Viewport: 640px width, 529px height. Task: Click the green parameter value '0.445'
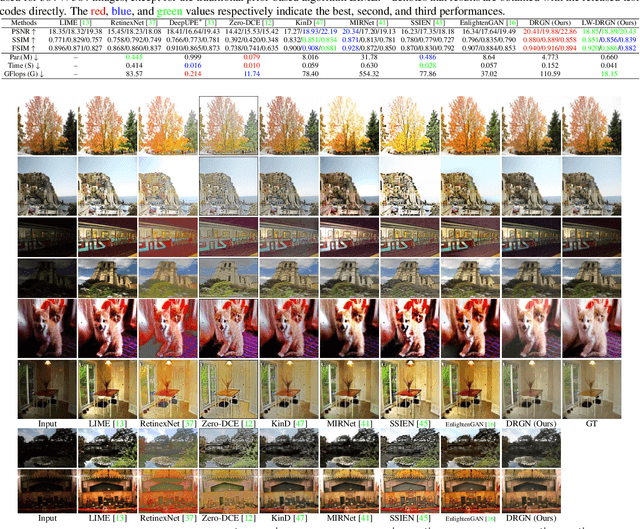[x=134, y=57]
